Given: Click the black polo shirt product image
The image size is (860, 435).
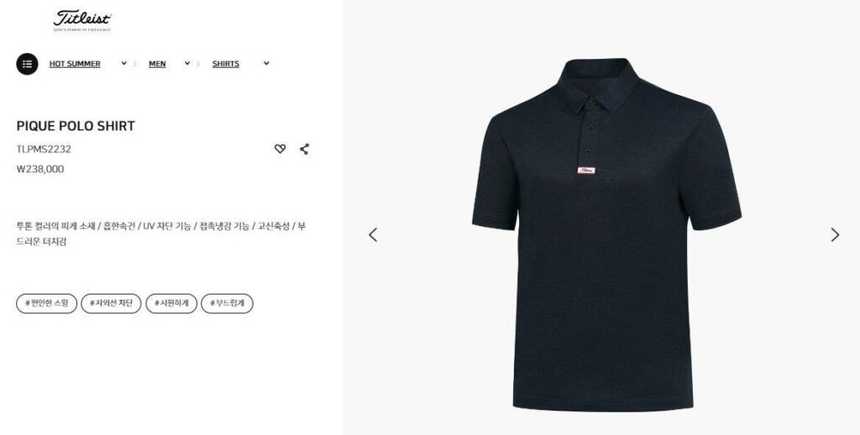Looking at the screenshot, I should tap(607, 234).
